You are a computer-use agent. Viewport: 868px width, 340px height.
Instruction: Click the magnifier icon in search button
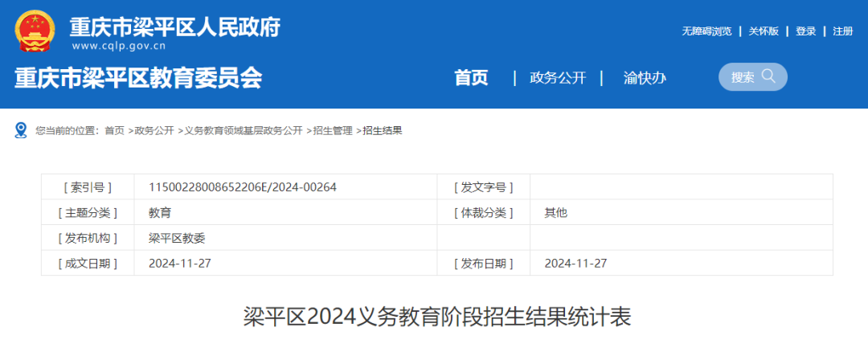tap(768, 76)
